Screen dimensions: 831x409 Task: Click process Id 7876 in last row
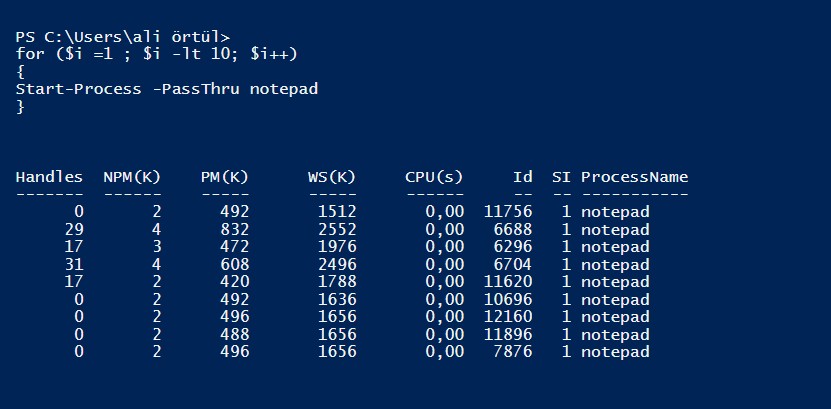tap(513, 352)
